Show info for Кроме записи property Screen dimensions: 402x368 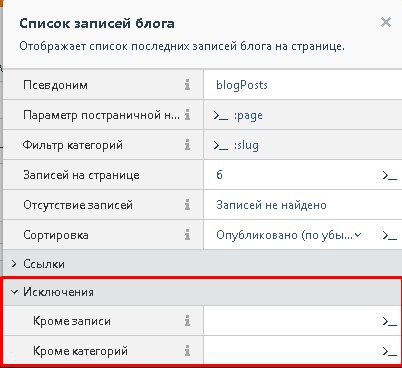pos(187,321)
